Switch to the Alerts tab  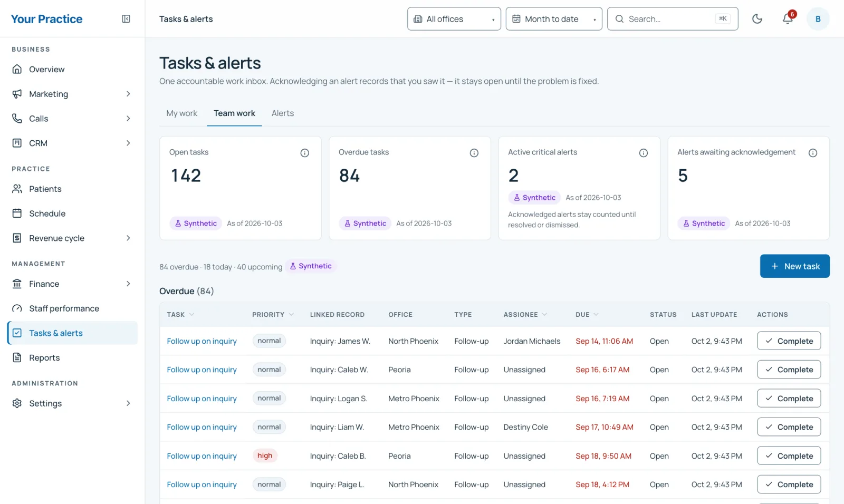(x=283, y=113)
